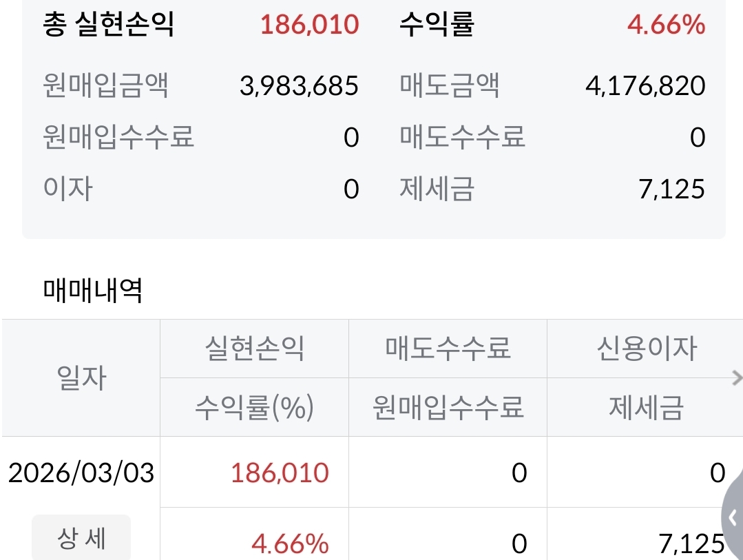The height and width of the screenshot is (560, 743).
Task: Tap the 매도금액 4,176,820 value
Action: (645, 86)
